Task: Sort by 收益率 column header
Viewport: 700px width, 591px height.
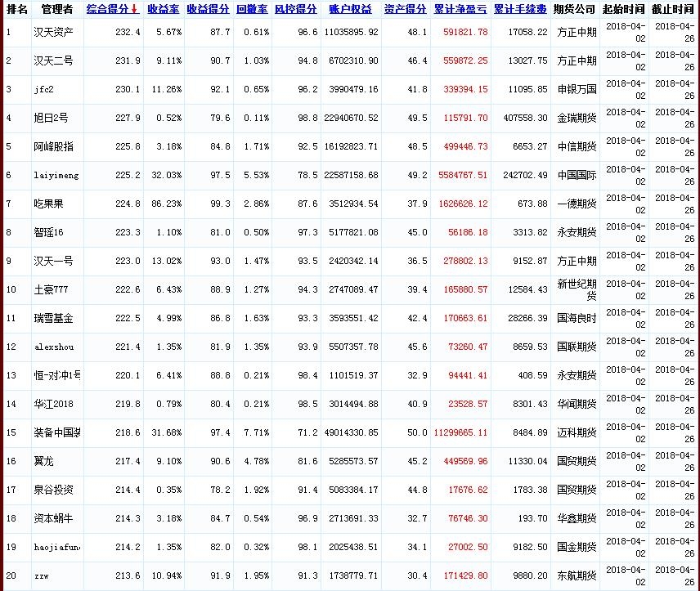Action: (x=164, y=9)
